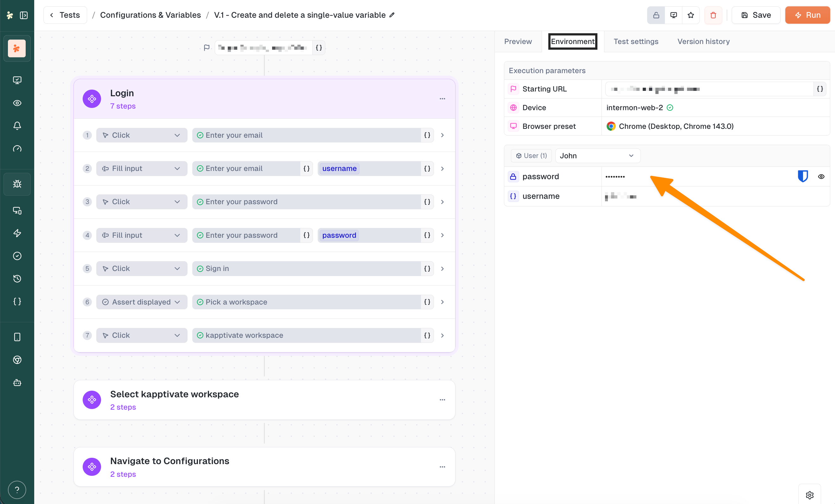Open the Version history tab
Screen dimensions: 835x504
(704, 41)
